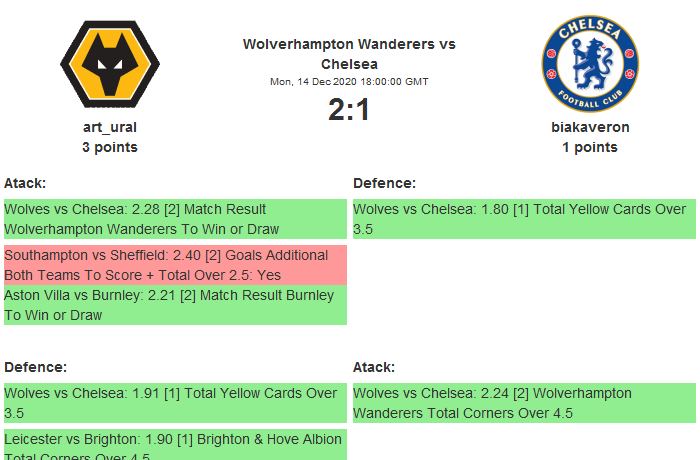Viewport: 700px width, 460px height.
Task: Select the 2.28 Wolves Win or Draw bet
Action: (x=175, y=219)
